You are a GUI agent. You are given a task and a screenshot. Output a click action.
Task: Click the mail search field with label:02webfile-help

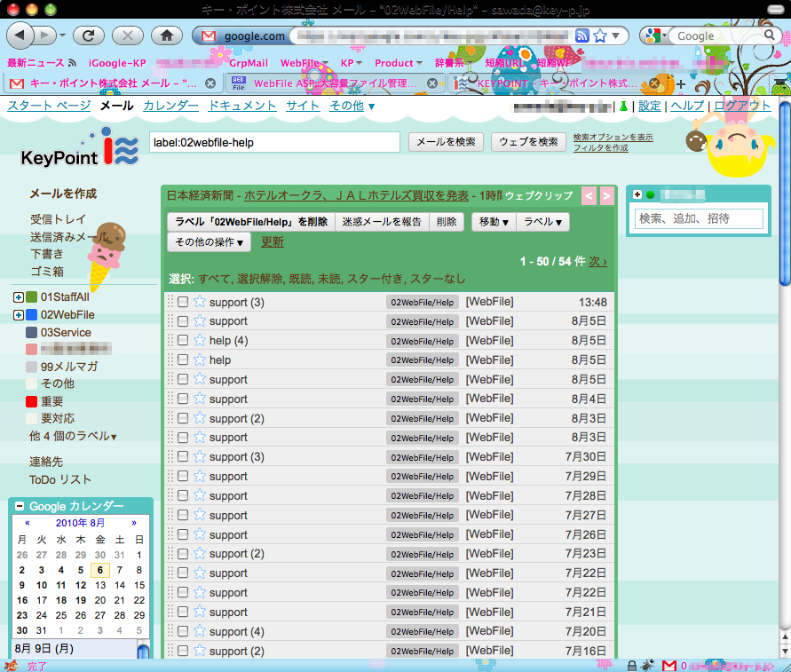click(x=275, y=142)
